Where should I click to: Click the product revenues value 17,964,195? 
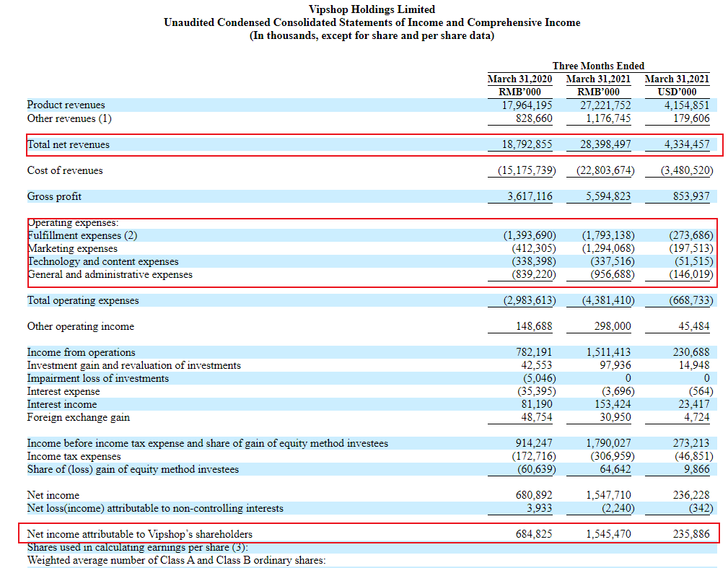(x=527, y=105)
